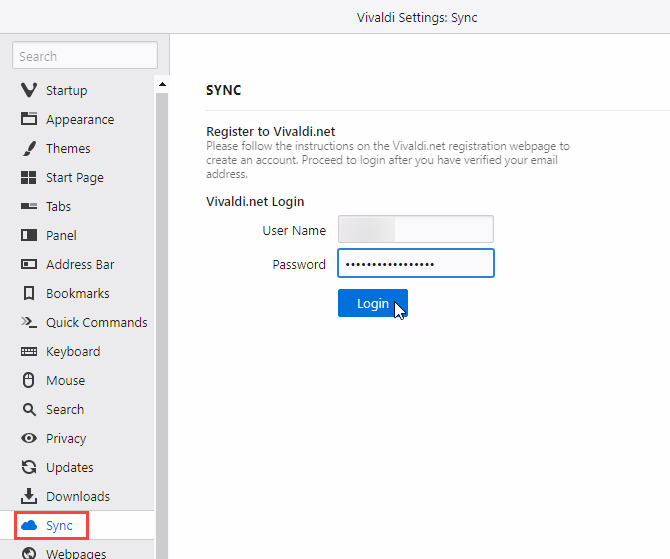
Task: Go to Quick Commands settings
Action: click(77, 322)
